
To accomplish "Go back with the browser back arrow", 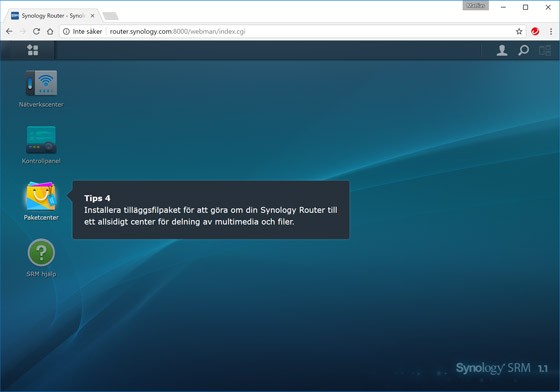I will [9, 31].
